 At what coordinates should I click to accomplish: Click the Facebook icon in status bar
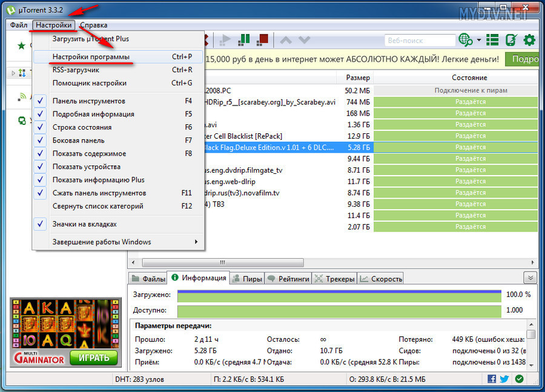492,379
